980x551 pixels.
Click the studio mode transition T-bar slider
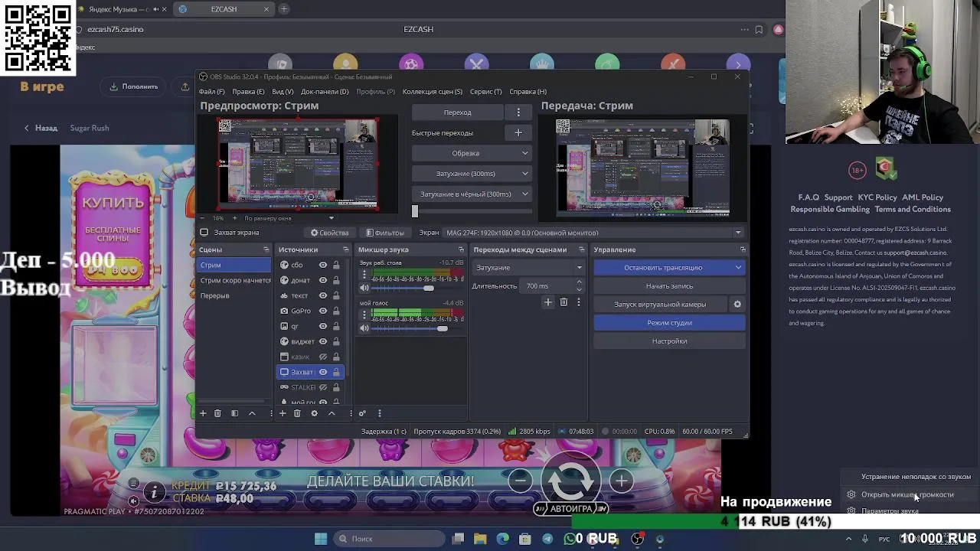point(472,212)
